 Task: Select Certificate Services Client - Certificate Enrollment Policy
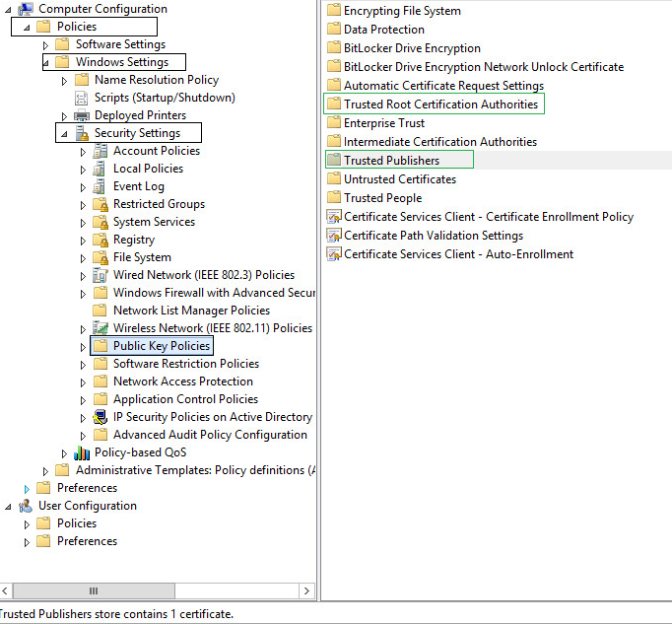(x=488, y=217)
